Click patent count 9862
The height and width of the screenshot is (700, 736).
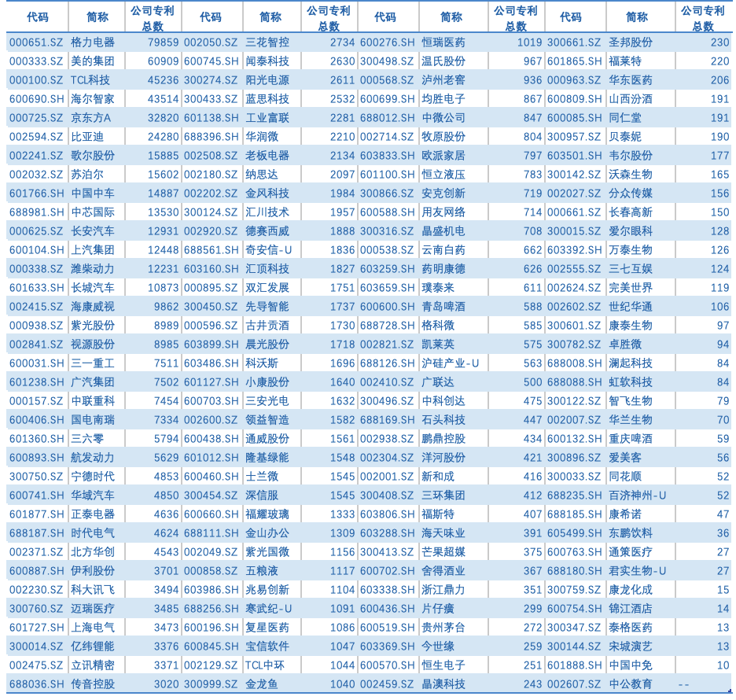point(166,307)
